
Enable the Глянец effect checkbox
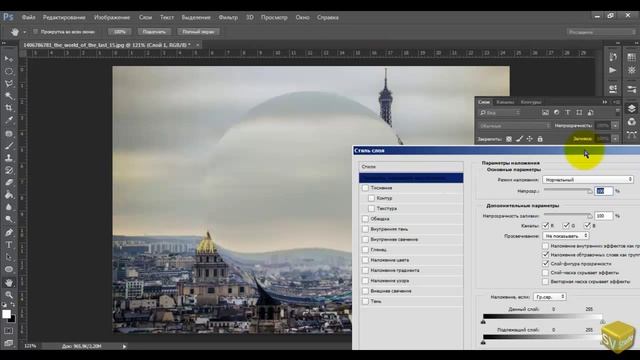(365, 249)
